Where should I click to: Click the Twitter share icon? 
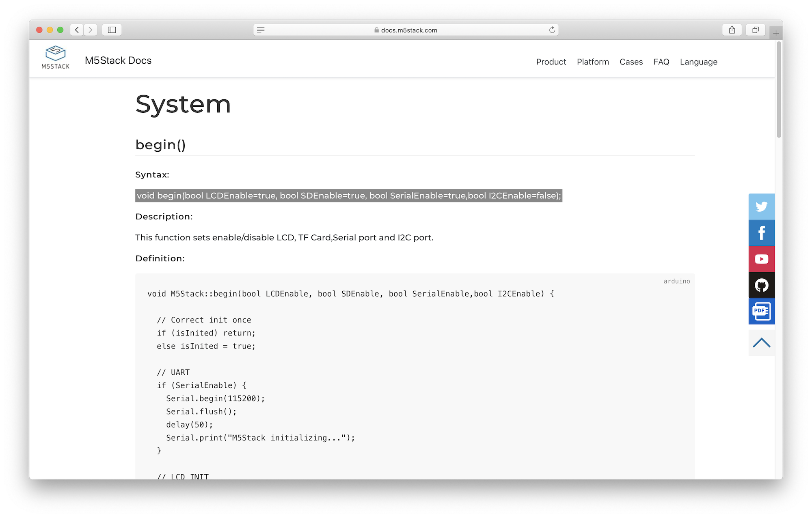pyautogui.click(x=761, y=206)
